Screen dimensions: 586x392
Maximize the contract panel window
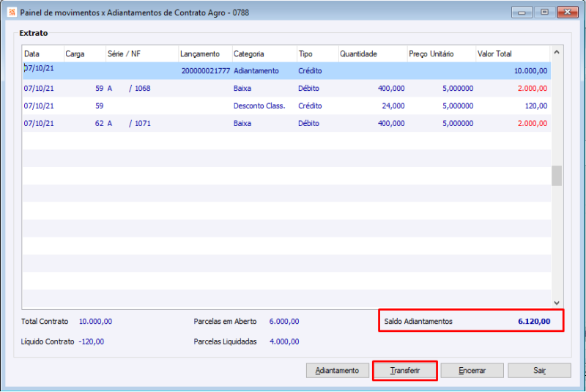click(x=544, y=12)
